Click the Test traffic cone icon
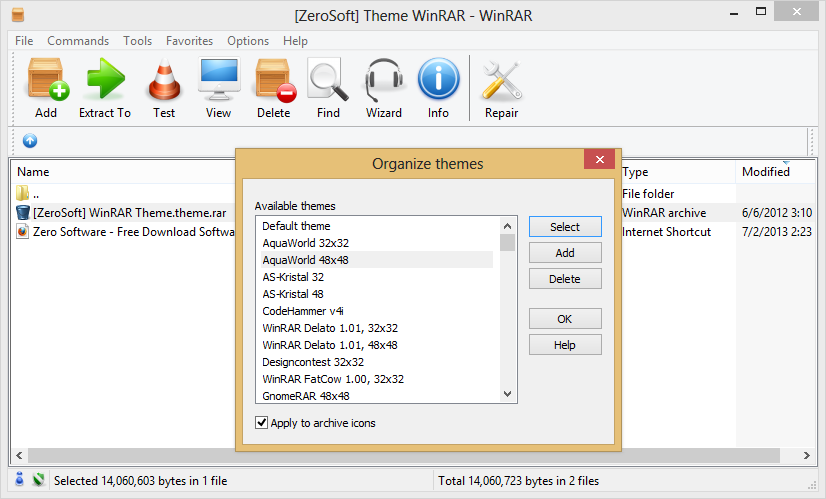 click(x=165, y=79)
